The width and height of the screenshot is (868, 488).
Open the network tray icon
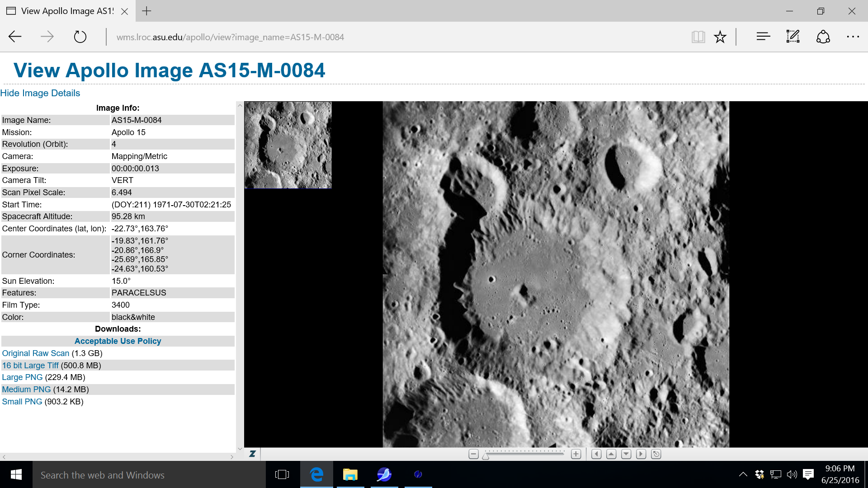click(776, 474)
